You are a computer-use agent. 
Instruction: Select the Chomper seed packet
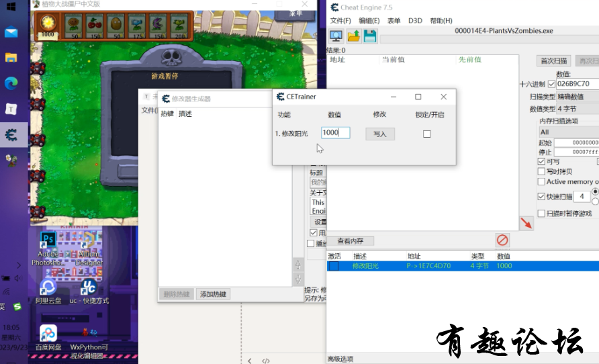(157, 26)
